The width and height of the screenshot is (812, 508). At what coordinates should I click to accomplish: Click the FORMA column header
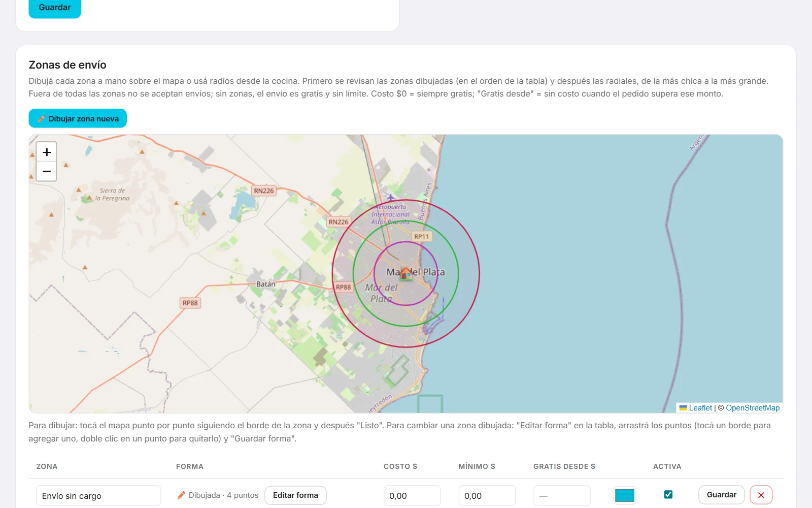pyautogui.click(x=190, y=466)
